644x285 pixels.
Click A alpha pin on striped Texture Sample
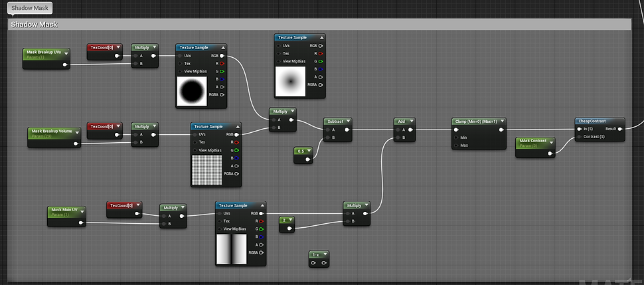pyautogui.click(x=261, y=244)
